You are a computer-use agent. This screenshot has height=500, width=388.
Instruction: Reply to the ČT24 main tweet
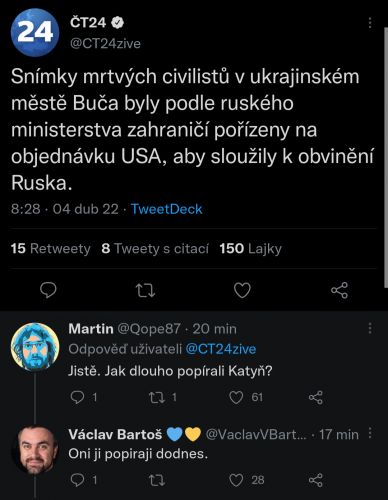(x=48, y=290)
